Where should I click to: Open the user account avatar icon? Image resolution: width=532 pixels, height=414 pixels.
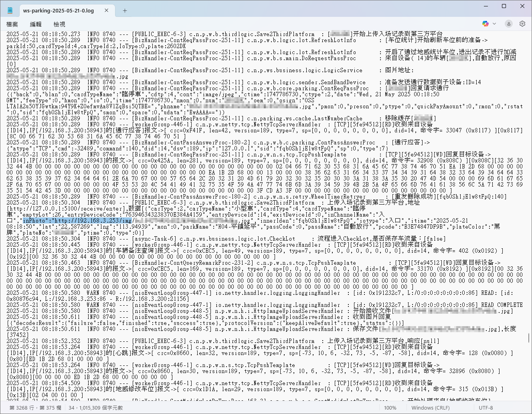pyautogui.click(x=509, y=24)
